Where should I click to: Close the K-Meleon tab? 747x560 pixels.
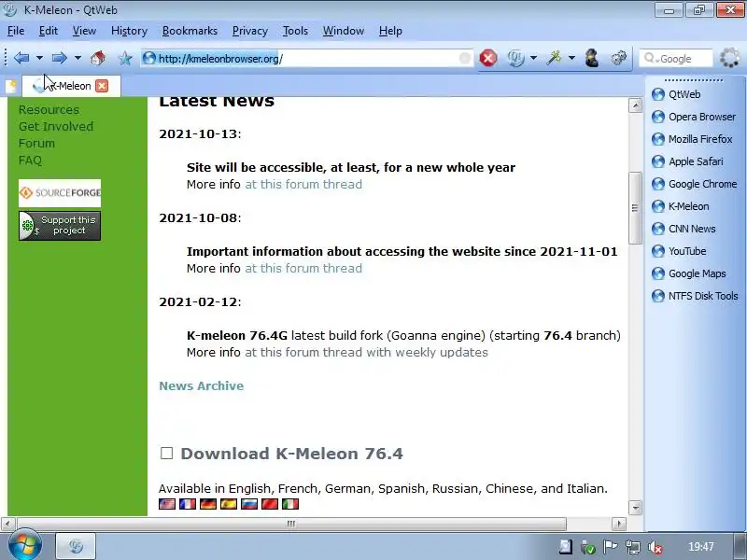tap(102, 86)
